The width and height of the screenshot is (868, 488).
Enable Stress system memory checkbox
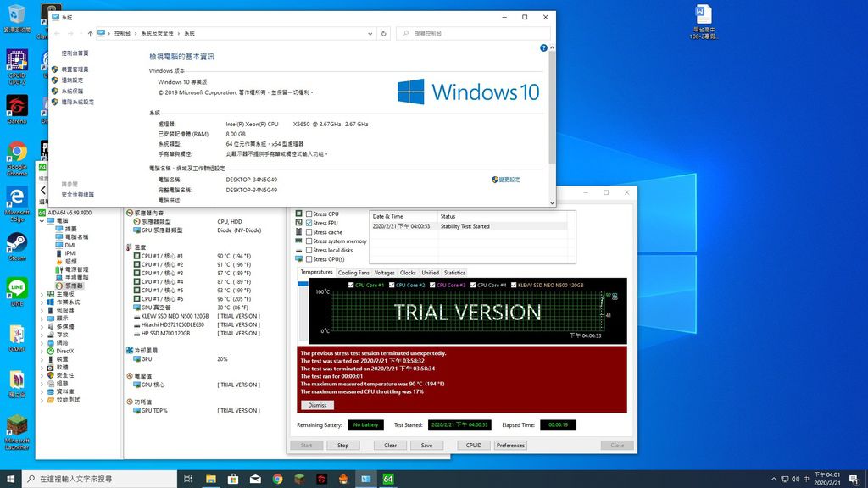click(309, 241)
